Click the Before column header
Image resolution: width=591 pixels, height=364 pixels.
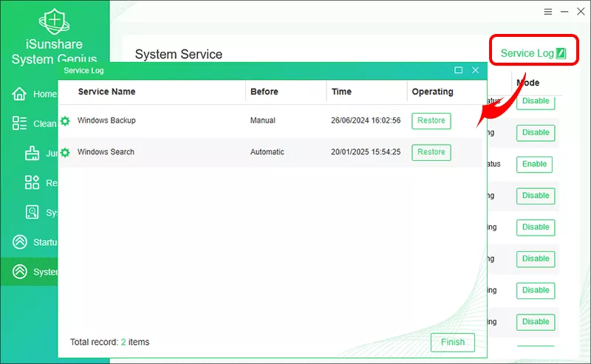(x=264, y=92)
